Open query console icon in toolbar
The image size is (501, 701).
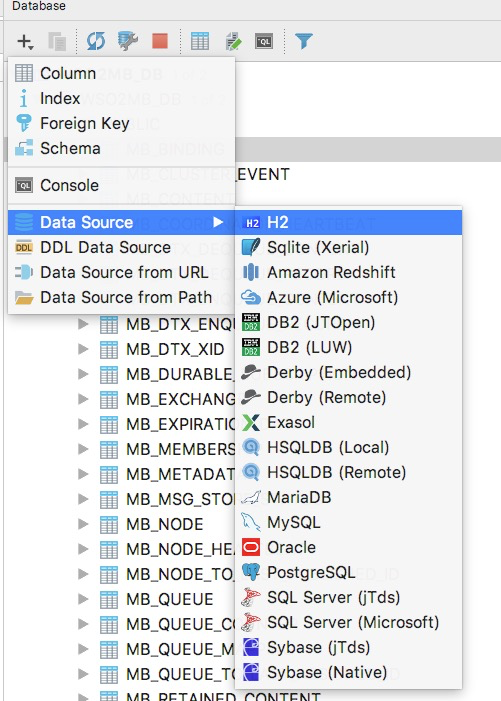(x=264, y=42)
